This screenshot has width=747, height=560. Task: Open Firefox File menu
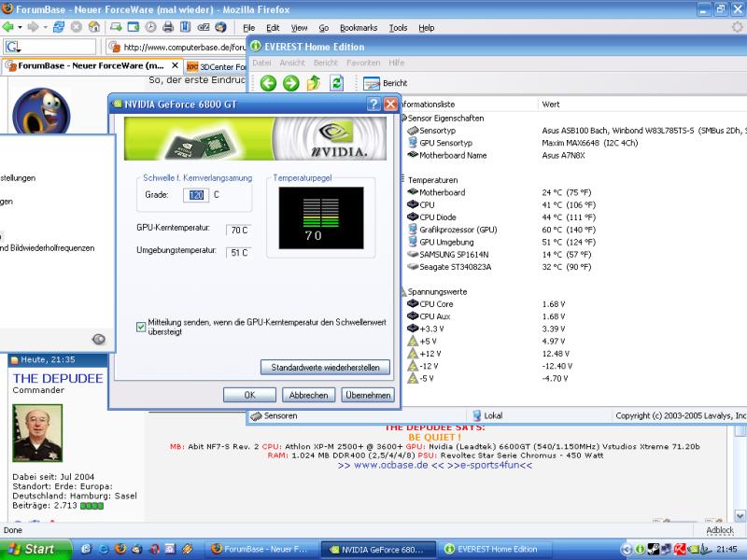point(248,28)
